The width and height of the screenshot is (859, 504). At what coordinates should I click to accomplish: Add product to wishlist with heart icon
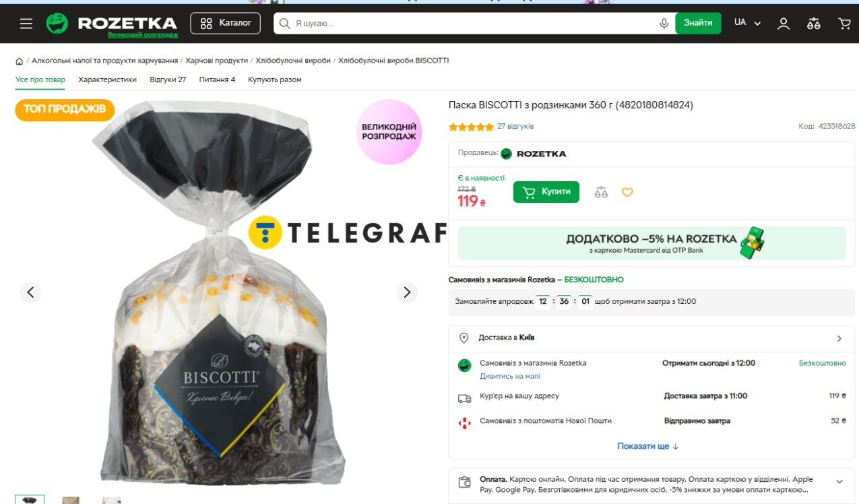coord(627,192)
